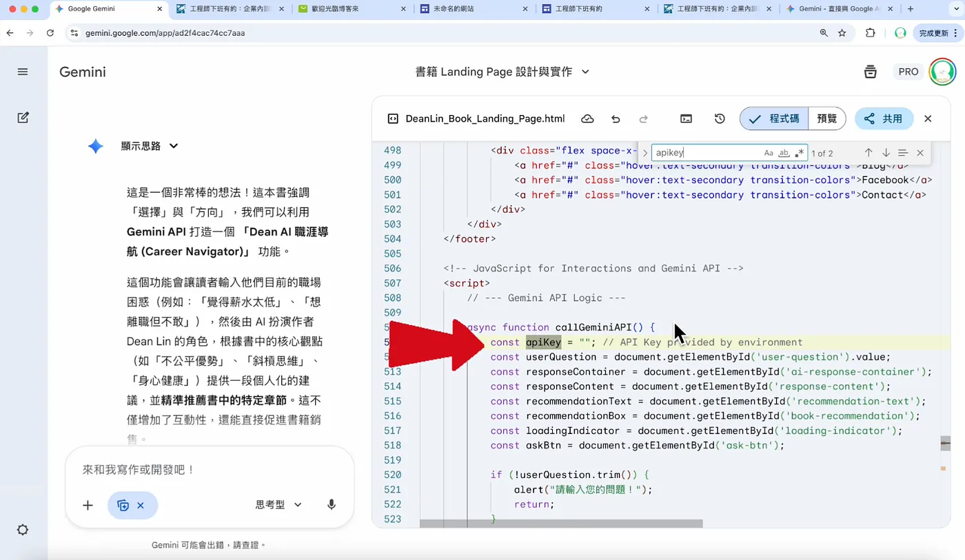Use the microphone voice input
Viewport: 965px width, 560px height.
tap(332, 505)
